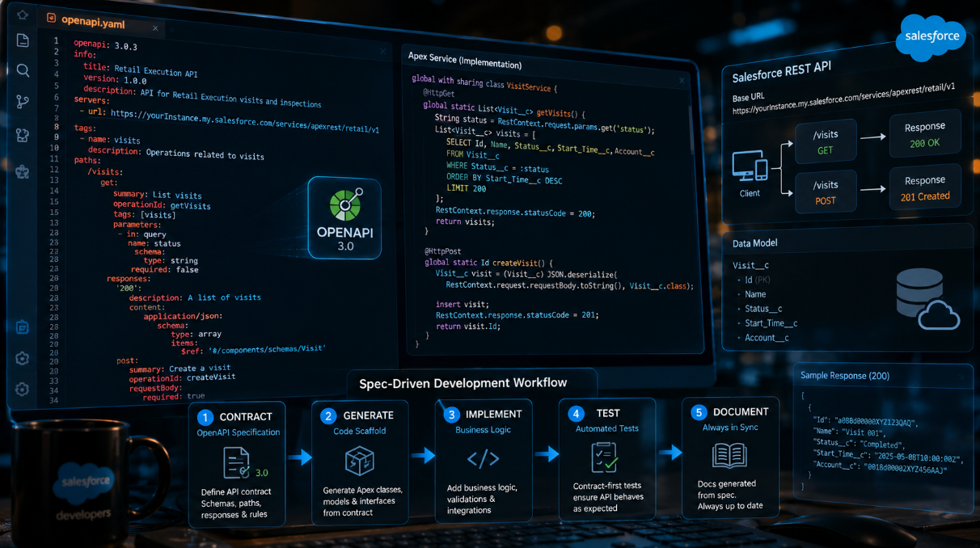
Task: Click the "Automated Tests" subtitle in the TEST card
Action: tap(607, 429)
